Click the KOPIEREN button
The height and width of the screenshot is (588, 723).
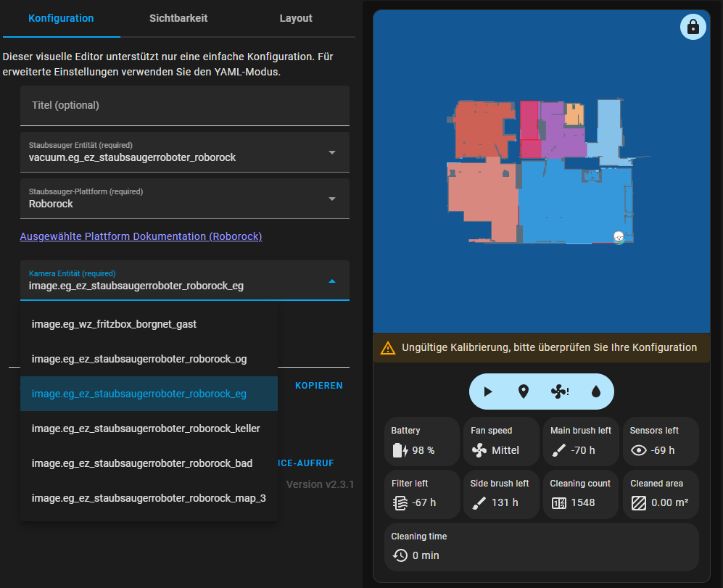[x=318, y=386]
